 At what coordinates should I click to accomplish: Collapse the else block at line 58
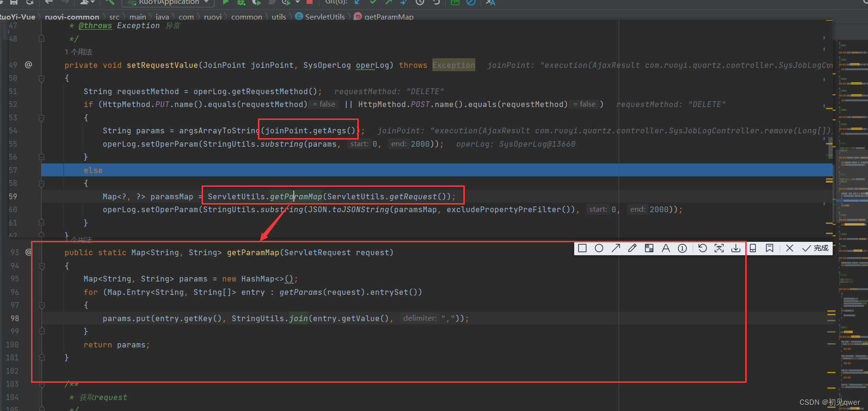click(x=42, y=184)
